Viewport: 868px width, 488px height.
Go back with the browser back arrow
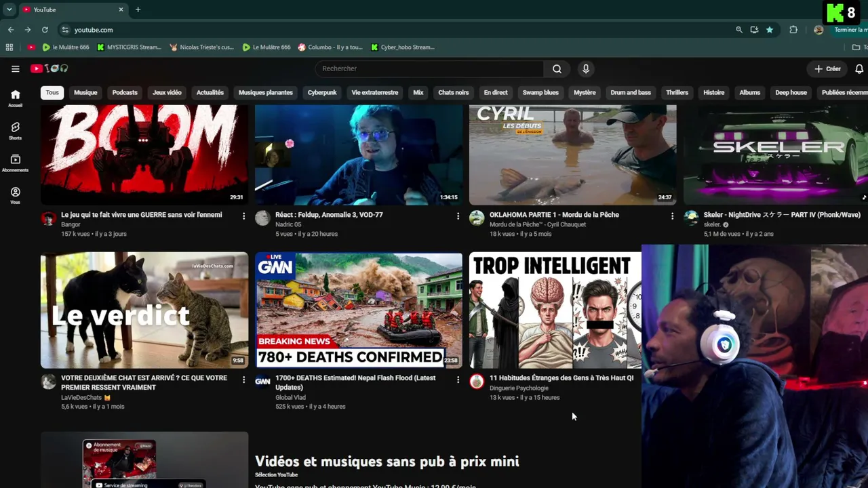pos(11,30)
